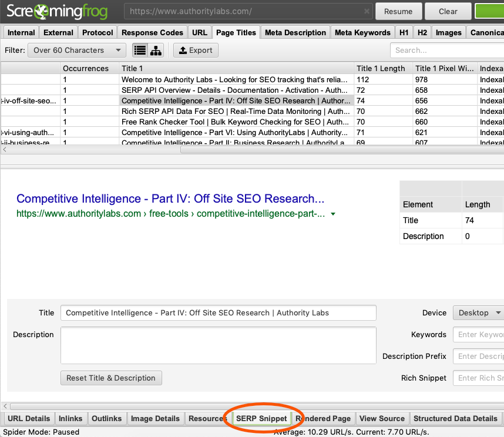This screenshot has width=504, height=437.
Task: Clear URL field with x icon
Action: tap(367, 11)
